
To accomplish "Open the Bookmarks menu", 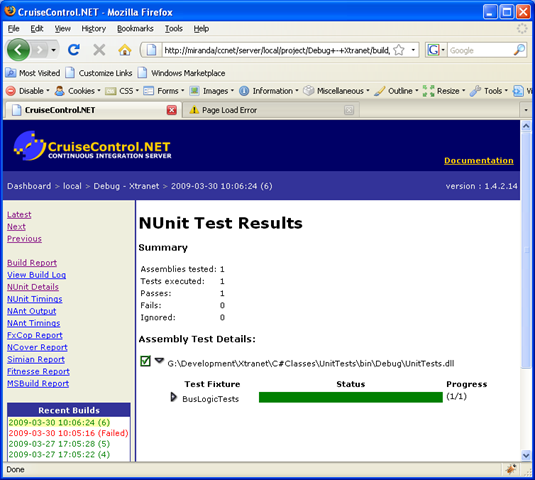I will (135, 29).
